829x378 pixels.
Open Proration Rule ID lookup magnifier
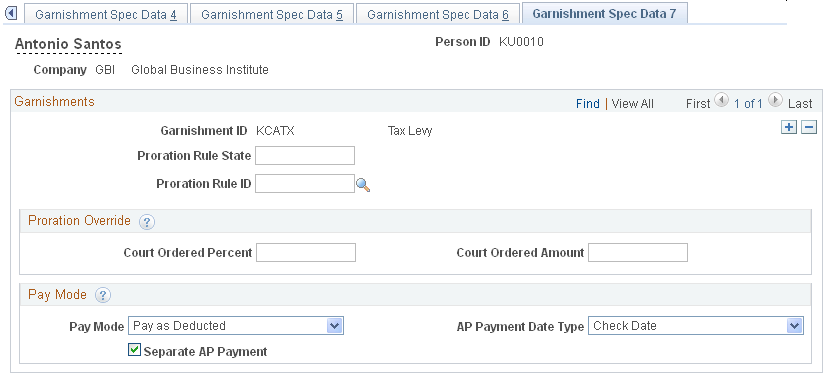point(363,185)
